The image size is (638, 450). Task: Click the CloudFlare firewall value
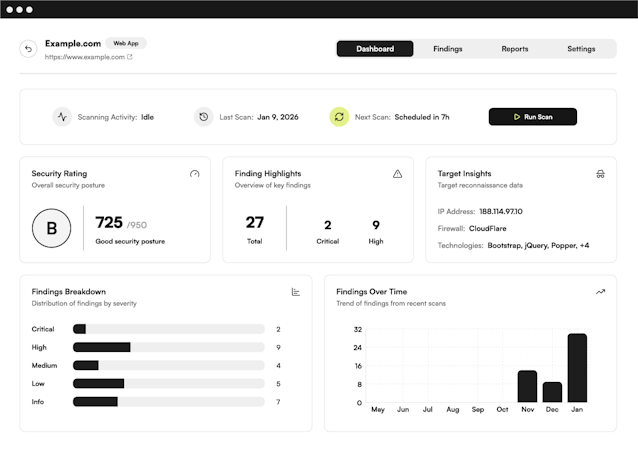coord(487,228)
